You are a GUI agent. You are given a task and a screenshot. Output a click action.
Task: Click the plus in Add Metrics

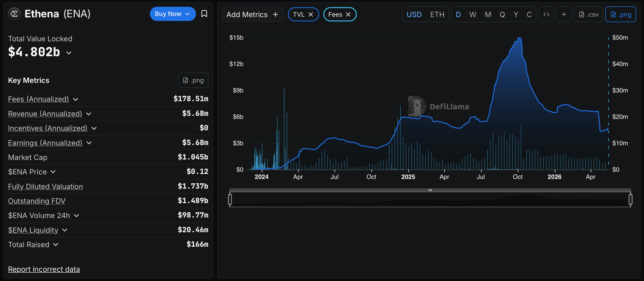coord(275,15)
